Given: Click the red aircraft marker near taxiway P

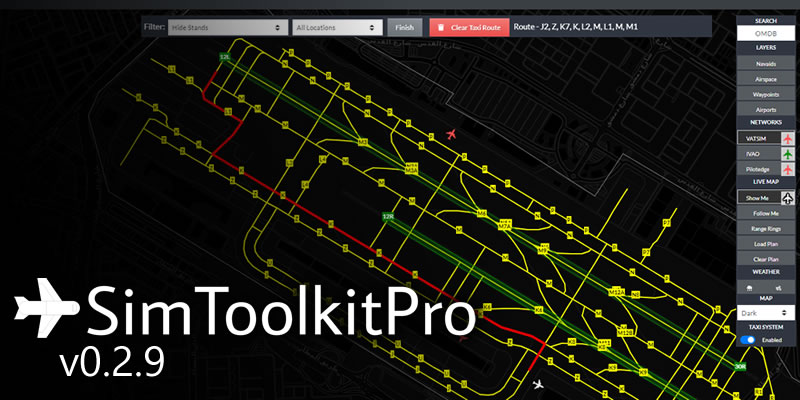Looking at the screenshot, I should pyautogui.click(x=451, y=134).
